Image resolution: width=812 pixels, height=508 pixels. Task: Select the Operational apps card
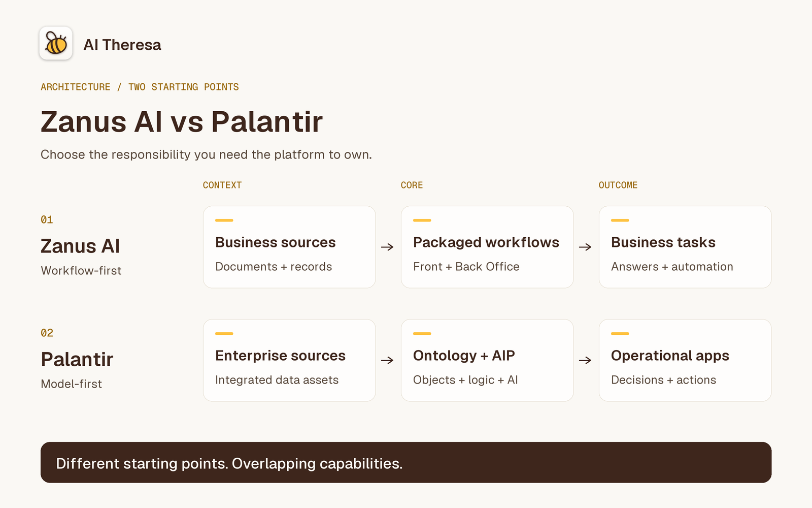tap(685, 360)
